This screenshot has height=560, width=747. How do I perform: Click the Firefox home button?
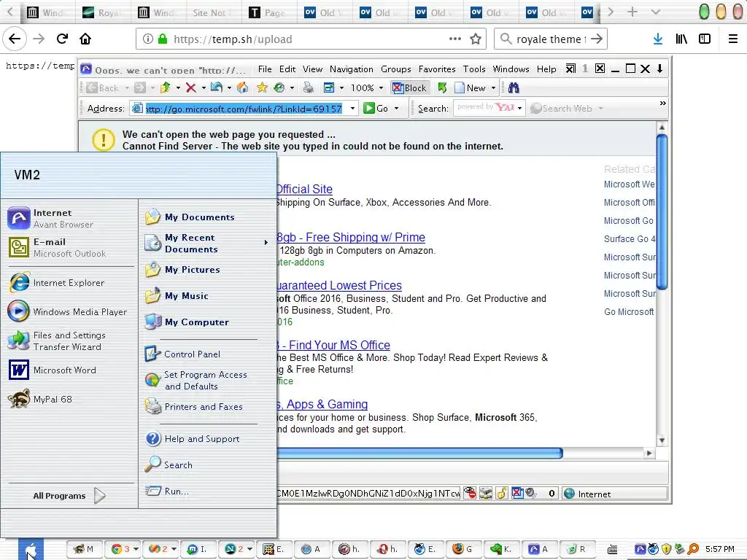pyautogui.click(x=85, y=39)
